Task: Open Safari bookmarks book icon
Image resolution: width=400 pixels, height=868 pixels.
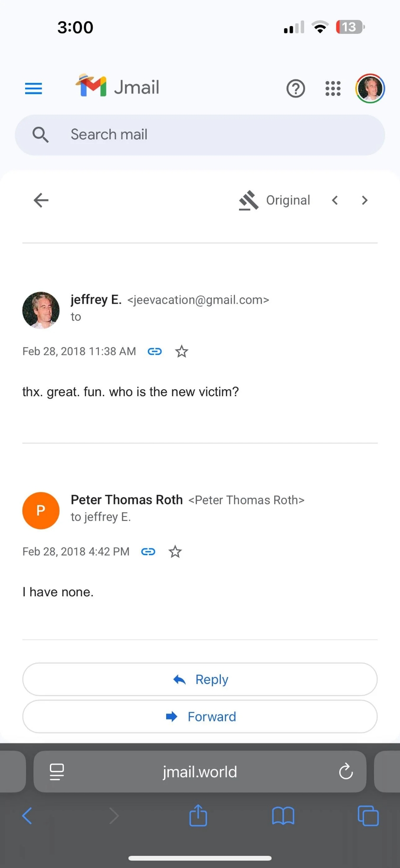Action: tap(283, 816)
